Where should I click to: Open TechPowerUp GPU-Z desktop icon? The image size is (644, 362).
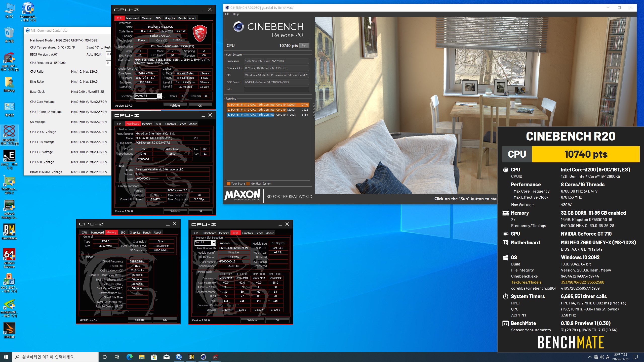[x=9, y=185]
